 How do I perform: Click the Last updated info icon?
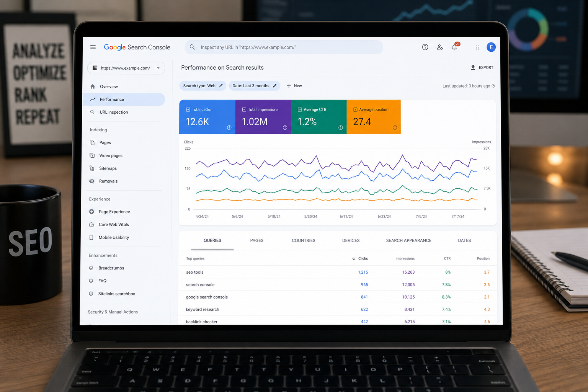tap(493, 86)
